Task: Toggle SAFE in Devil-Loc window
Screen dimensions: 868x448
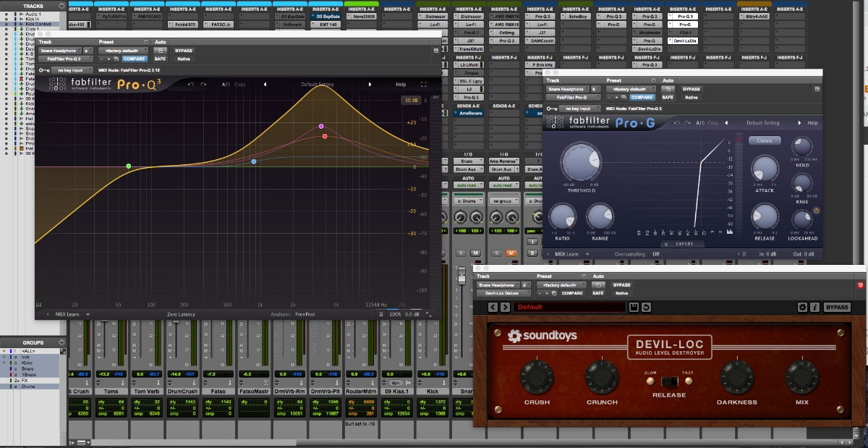Action: (x=597, y=293)
